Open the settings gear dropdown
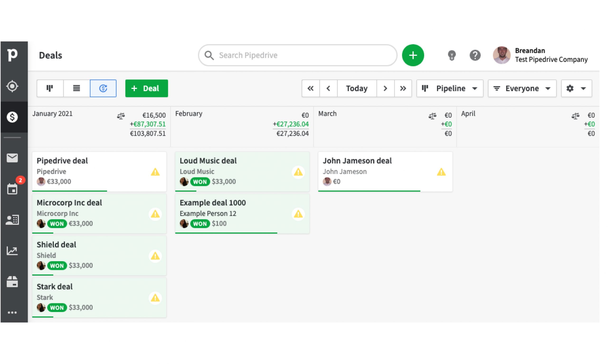The height and width of the screenshot is (364, 608). point(576,88)
